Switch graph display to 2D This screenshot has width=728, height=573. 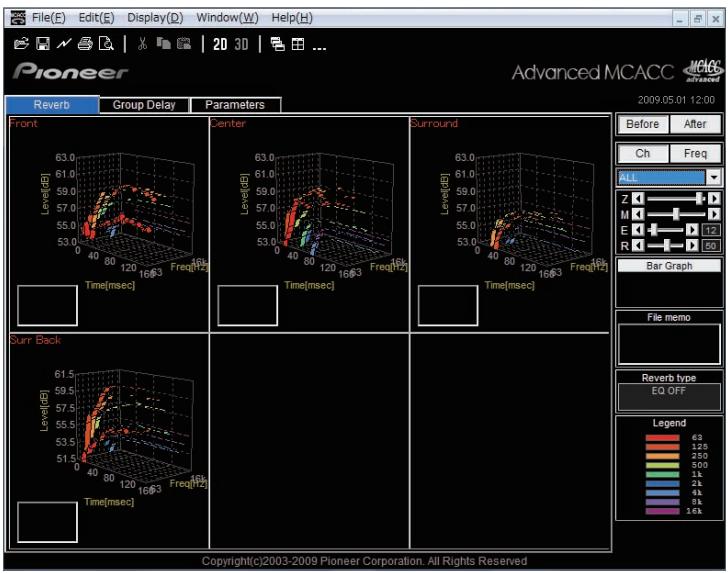(220, 45)
